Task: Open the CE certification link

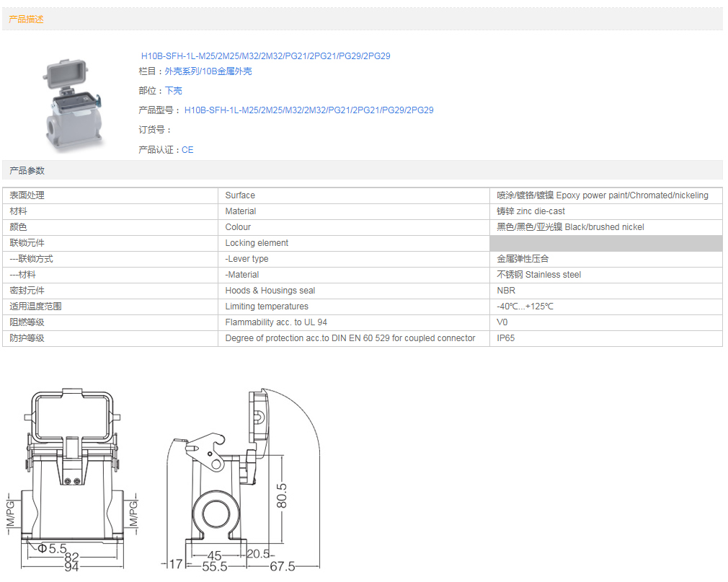Action: [187, 150]
